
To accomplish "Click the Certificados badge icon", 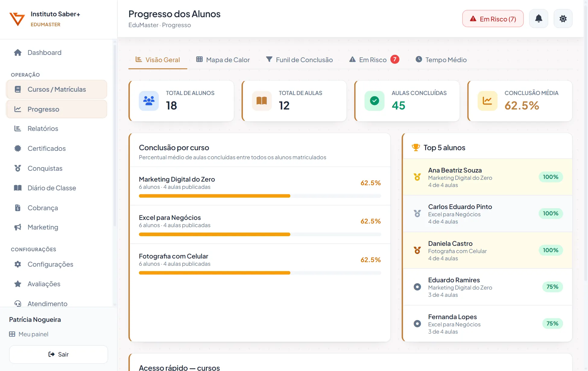I will [18, 148].
